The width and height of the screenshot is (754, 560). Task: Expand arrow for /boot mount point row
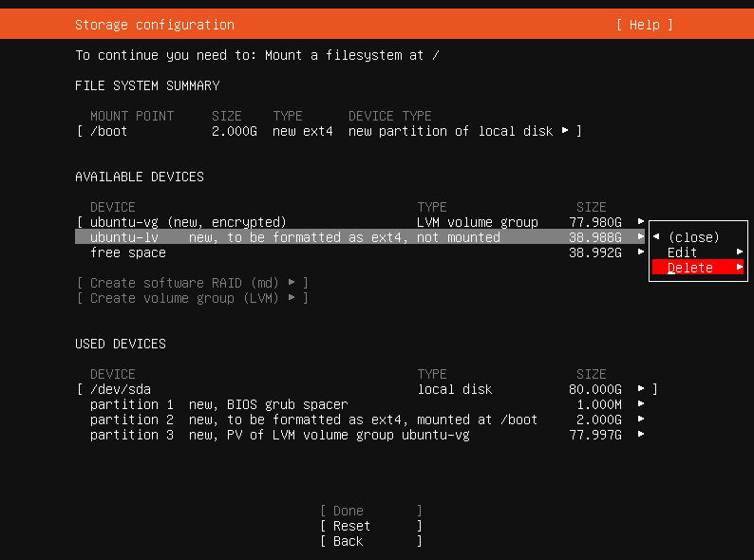566,131
